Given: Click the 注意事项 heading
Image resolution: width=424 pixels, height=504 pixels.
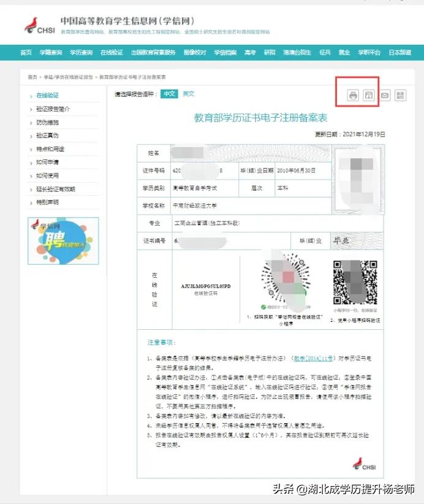Looking at the screenshot, I should pos(161,342).
